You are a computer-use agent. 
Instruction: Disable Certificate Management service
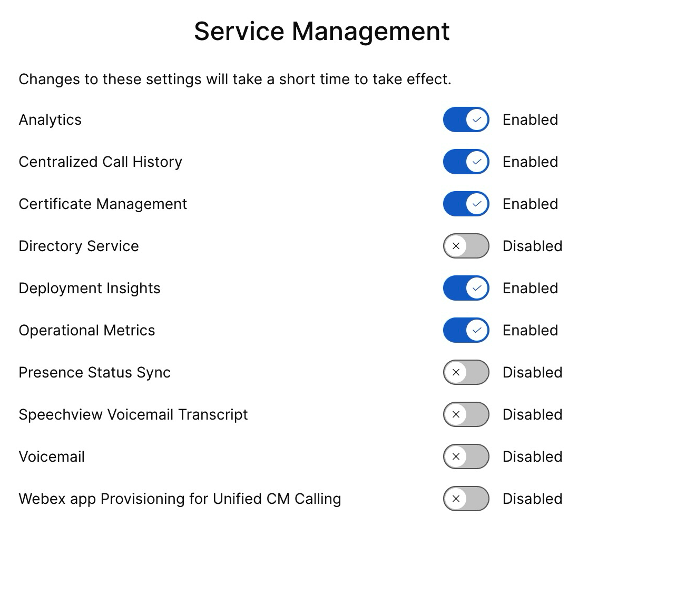point(466,204)
